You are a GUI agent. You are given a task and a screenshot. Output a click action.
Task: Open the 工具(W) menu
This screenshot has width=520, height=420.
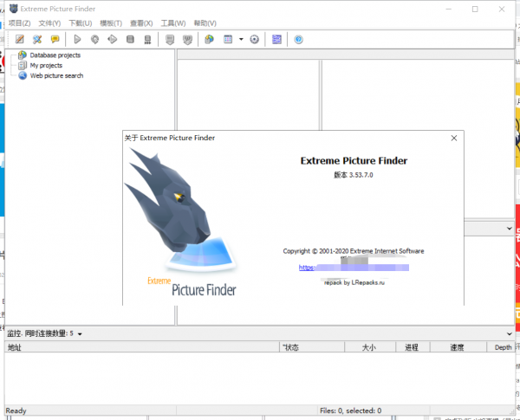[x=173, y=23]
